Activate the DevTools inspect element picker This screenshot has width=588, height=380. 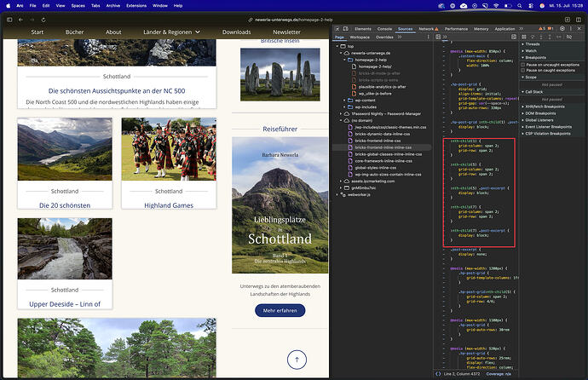point(337,28)
